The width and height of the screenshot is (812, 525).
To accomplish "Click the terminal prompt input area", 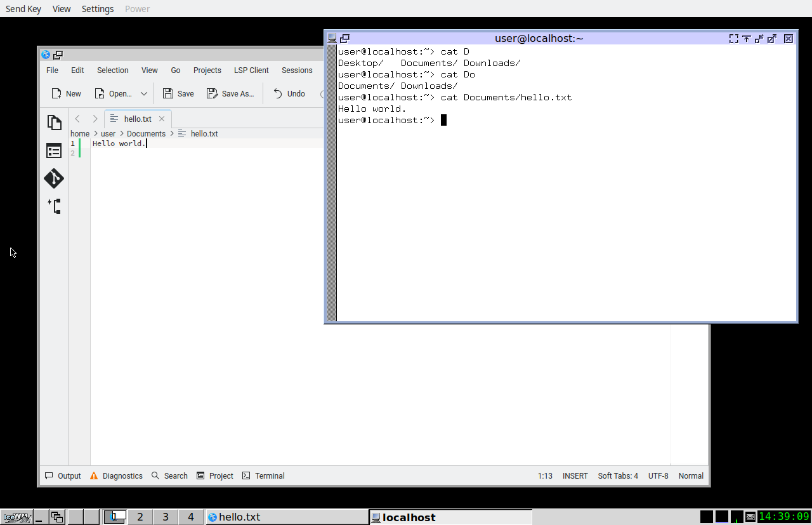I will 444,120.
